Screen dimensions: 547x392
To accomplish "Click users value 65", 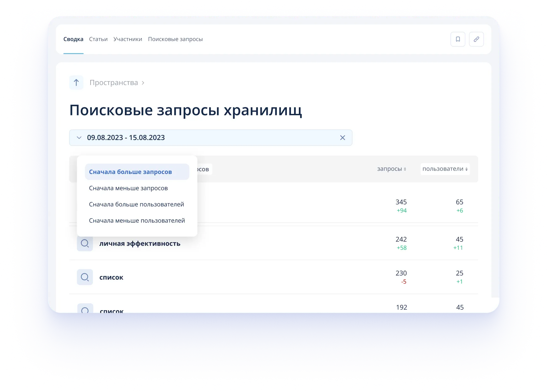I will click(x=460, y=202).
